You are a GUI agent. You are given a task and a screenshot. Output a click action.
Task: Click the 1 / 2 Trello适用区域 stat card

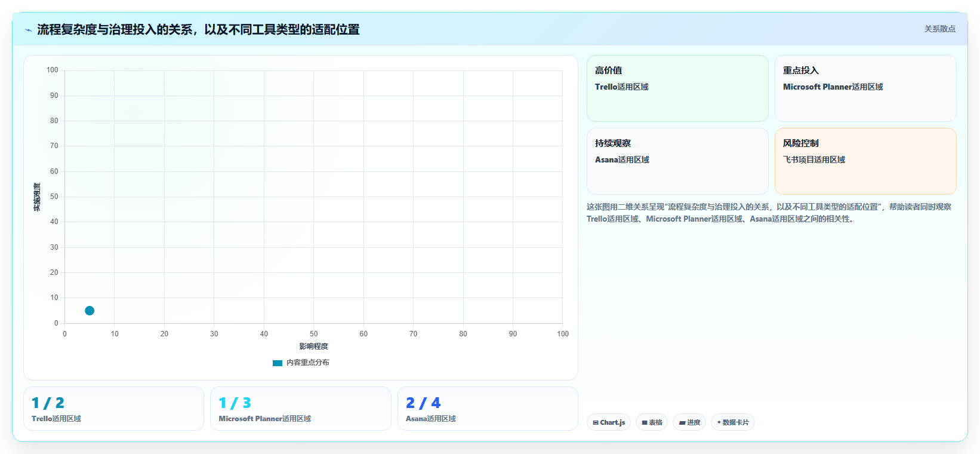click(x=113, y=409)
